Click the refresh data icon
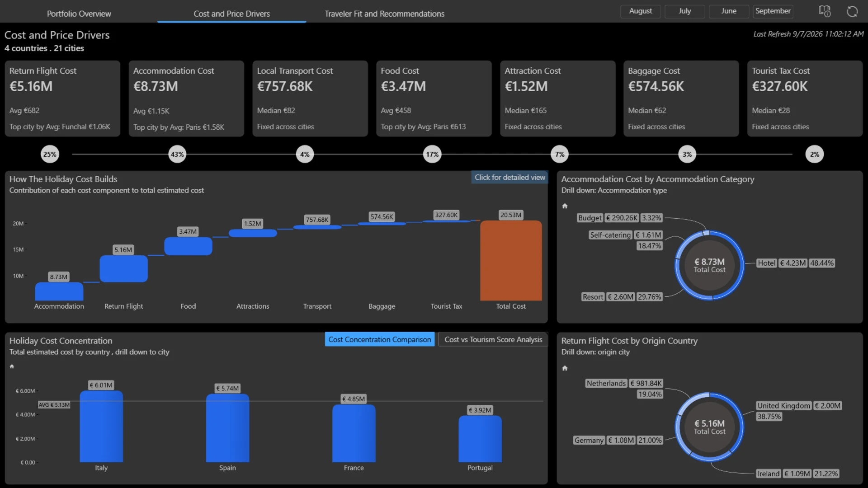The image size is (868, 488). pyautogui.click(x=852, y=11)
